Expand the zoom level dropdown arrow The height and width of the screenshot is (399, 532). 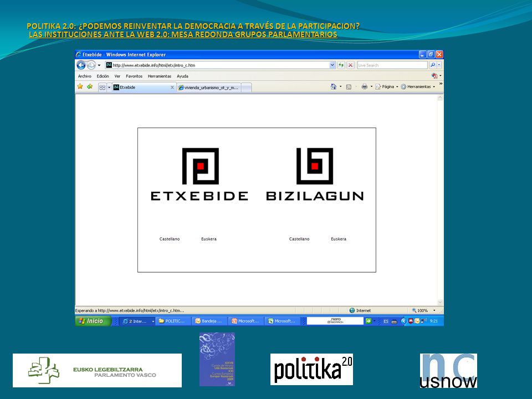434,310
